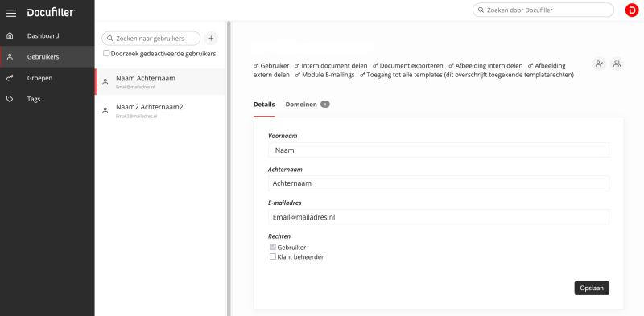
Task: Open Groepen in the sidebar
Action: tap(47, 78)
